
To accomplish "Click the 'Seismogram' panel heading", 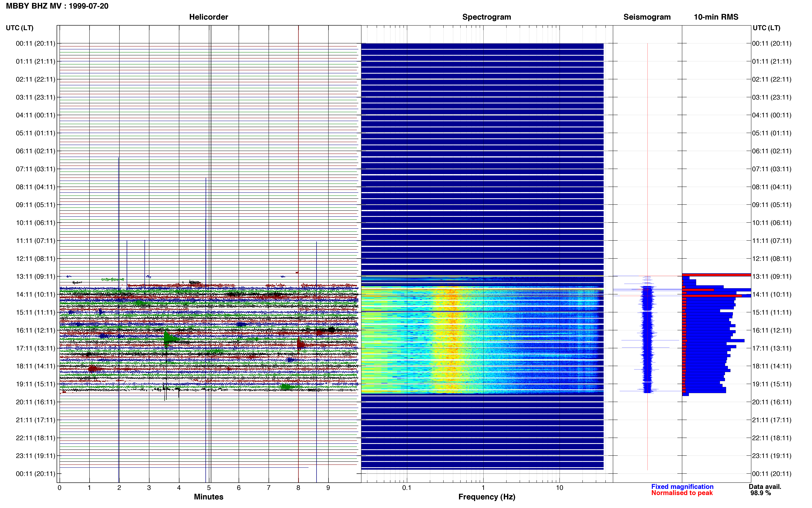I will coord(647,17).
